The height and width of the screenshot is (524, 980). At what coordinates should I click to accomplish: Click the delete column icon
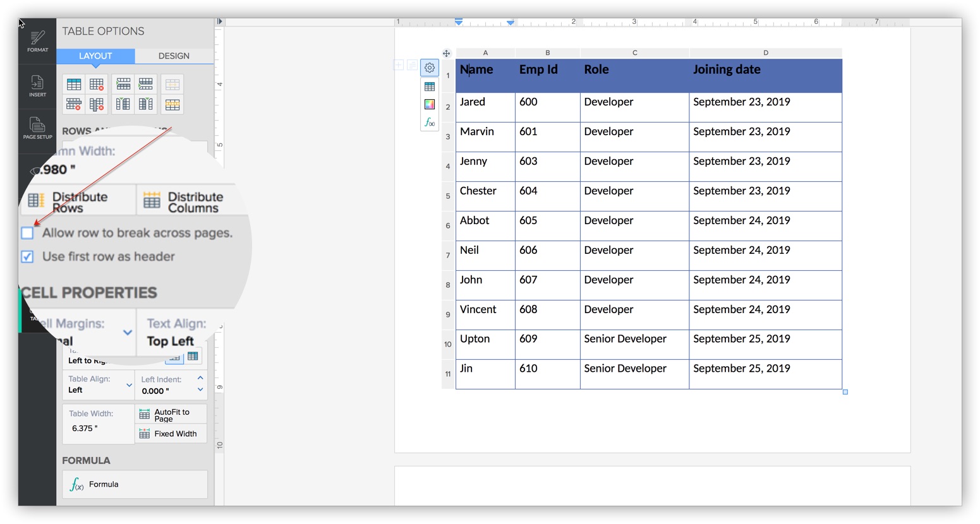pyautogui.click(x=97, y=104)
